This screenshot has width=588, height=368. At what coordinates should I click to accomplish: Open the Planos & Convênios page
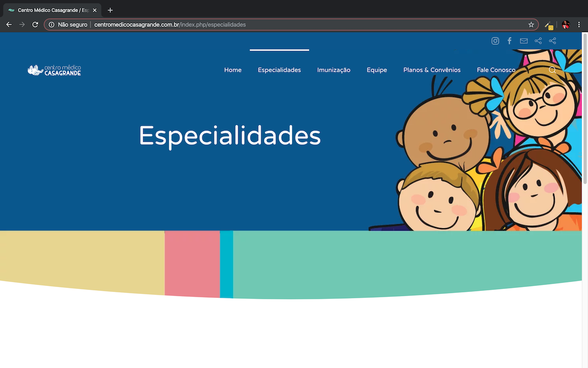click(x=432, y=70)
